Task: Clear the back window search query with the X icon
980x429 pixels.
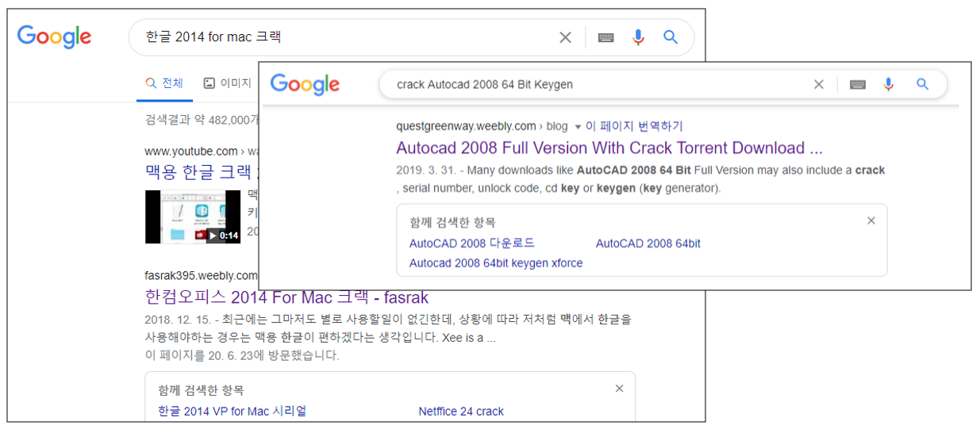Action: pyautogui.click(x=565, y=37)
